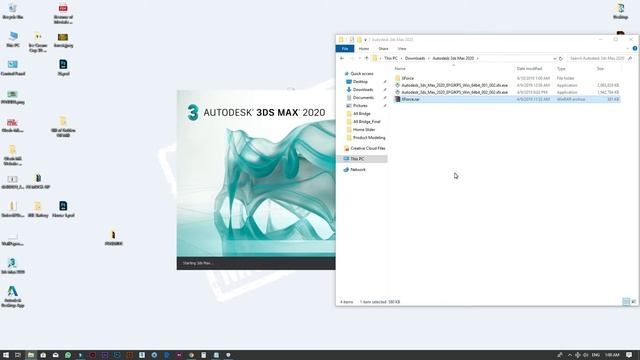
Task: Click the Windows Start button
Action: click(6, 355)
